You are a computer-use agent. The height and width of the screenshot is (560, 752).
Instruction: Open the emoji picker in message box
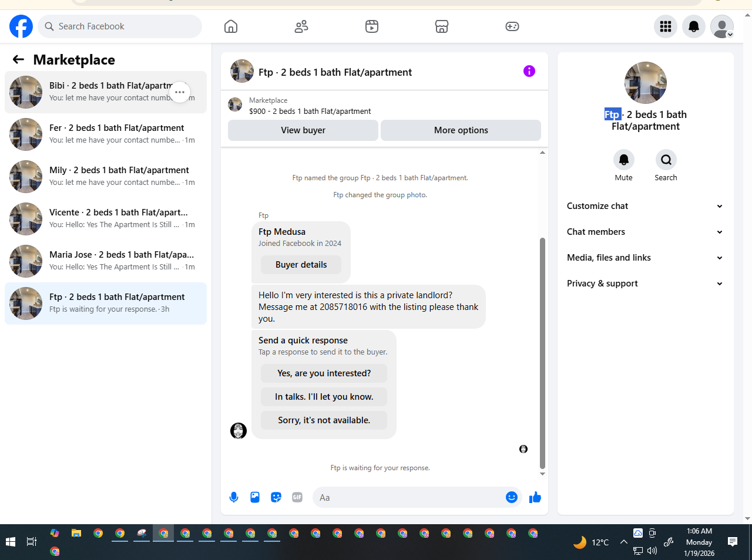pos(512,497)
